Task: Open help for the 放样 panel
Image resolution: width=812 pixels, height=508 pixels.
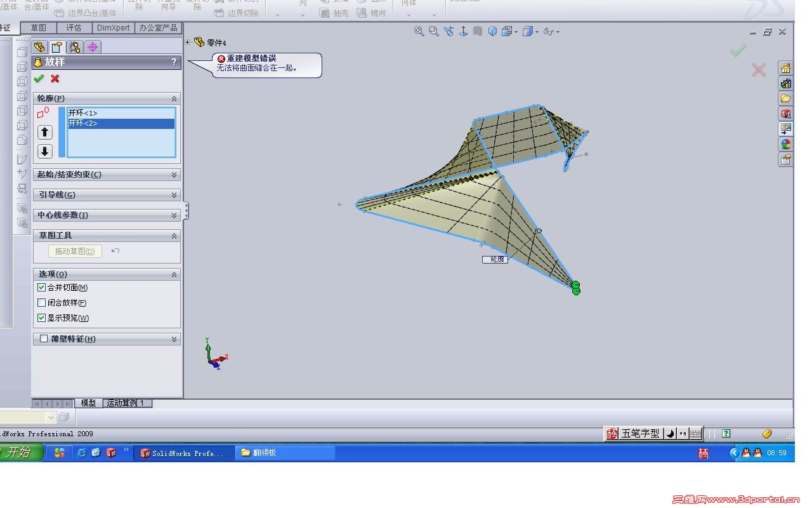Action: tap(174, 62)
